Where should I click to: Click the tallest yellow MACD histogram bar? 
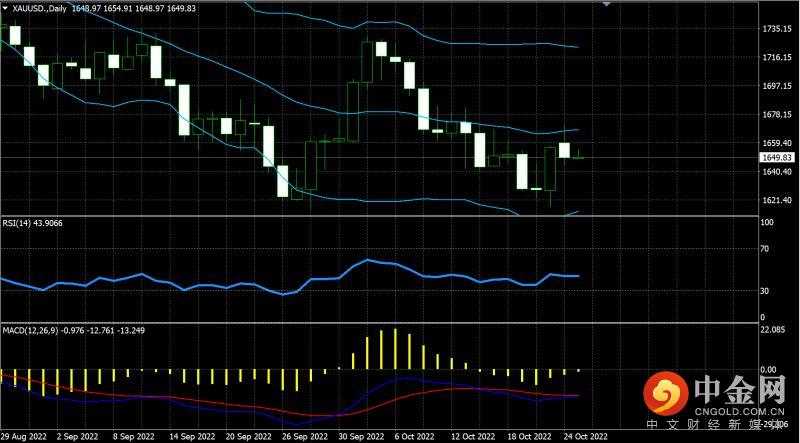tap(396, 349)
